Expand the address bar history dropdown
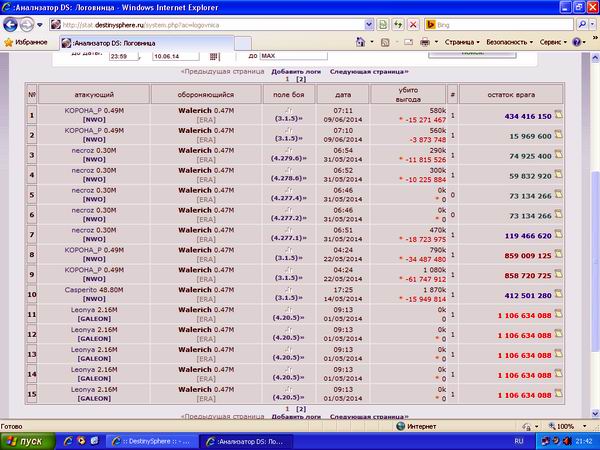 [x=369, y=25]
